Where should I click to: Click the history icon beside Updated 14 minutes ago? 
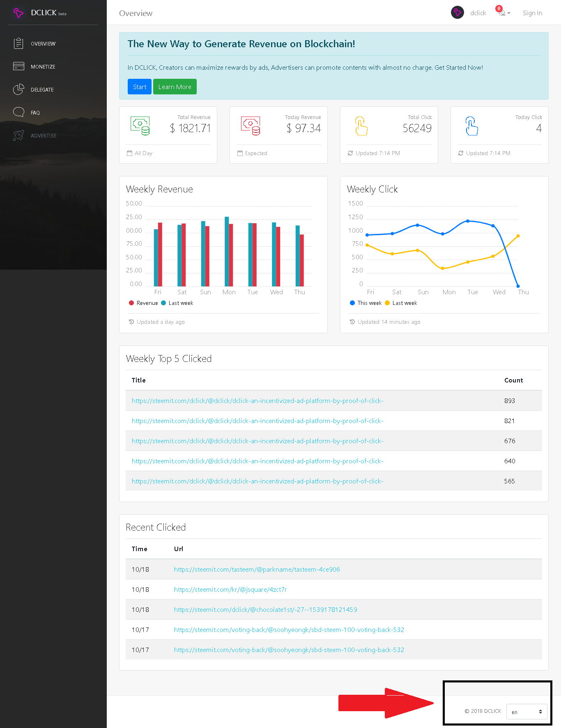click(352, 322)
